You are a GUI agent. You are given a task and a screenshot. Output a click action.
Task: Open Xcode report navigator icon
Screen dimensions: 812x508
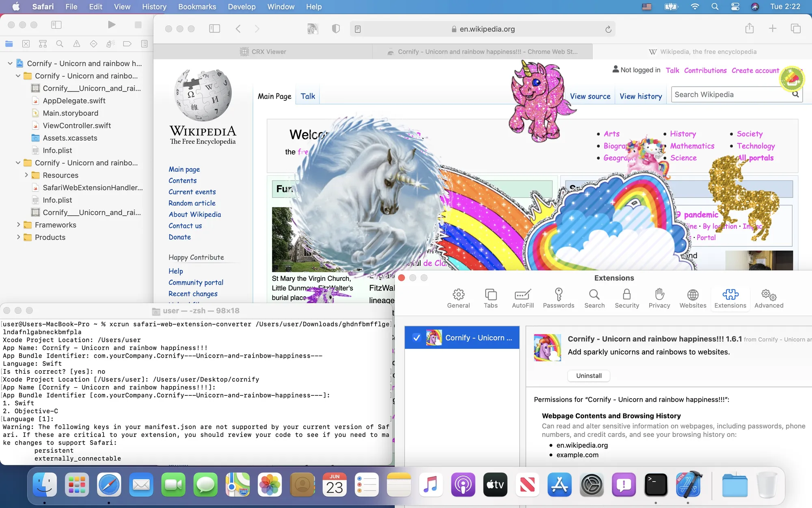coord(144,43)
